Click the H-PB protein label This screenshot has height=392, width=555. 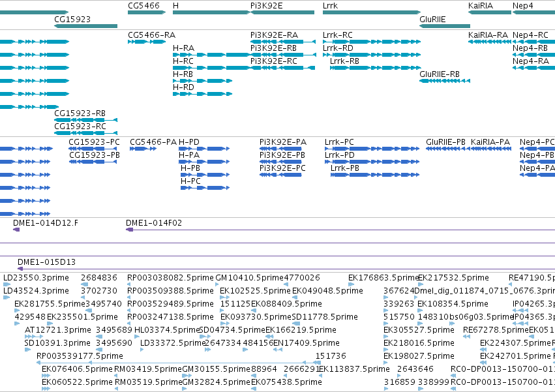(190, 168)
